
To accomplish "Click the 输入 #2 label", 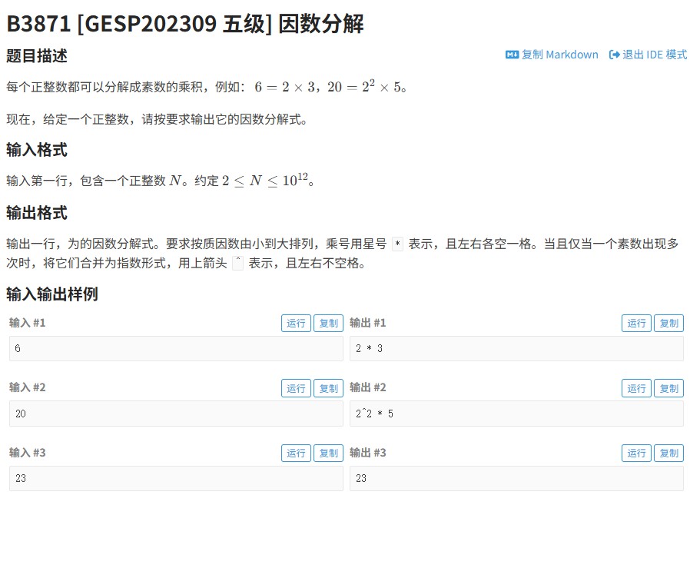I will (x=27, y=387).
